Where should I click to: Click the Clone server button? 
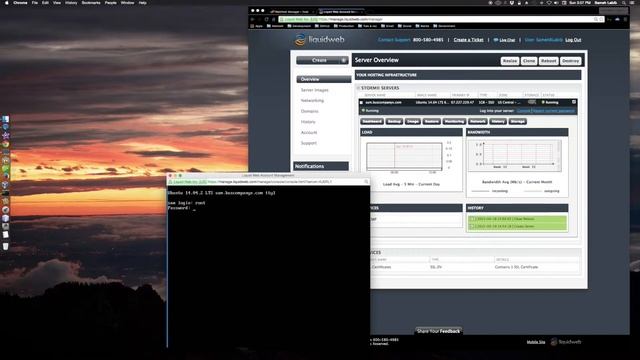tap(529, 61)
